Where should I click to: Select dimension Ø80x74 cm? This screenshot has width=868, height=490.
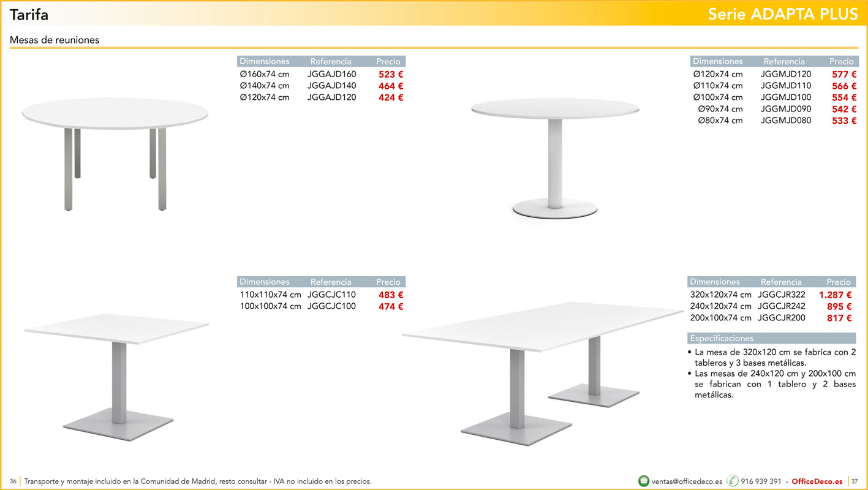[x=720, y=121]
